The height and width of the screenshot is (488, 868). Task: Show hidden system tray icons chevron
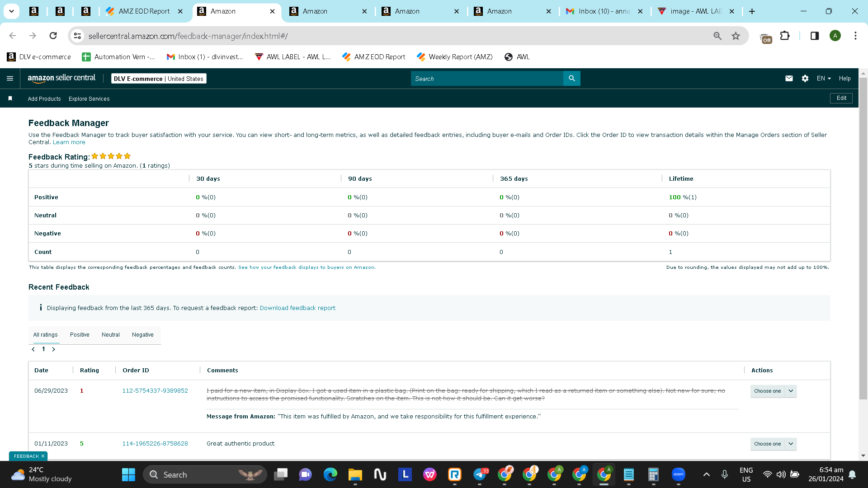click(x=707, y=474)
